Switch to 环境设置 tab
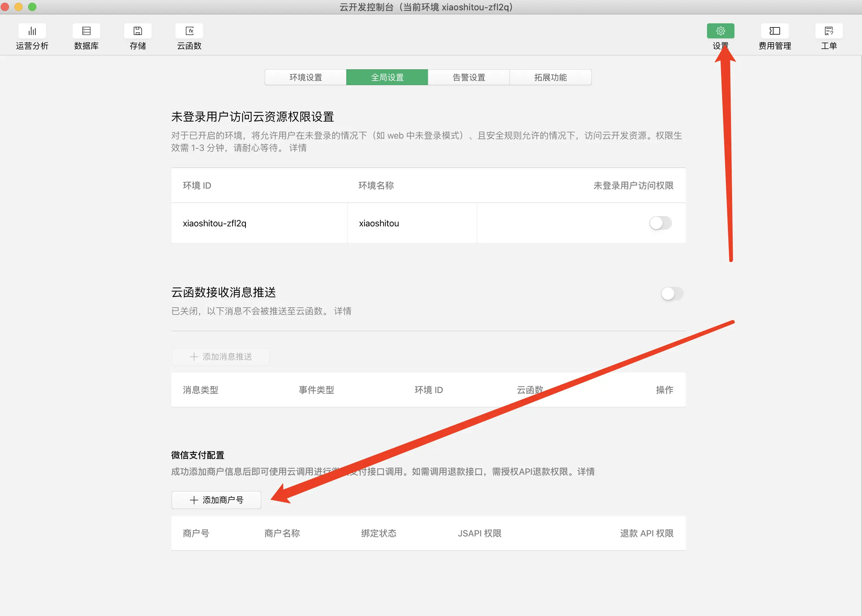Viewport: 862px width, 616px height. pos(305,78)
